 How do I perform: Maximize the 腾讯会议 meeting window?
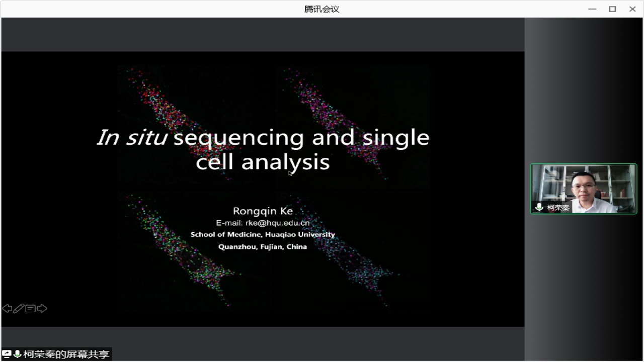[x=612, y=9]
